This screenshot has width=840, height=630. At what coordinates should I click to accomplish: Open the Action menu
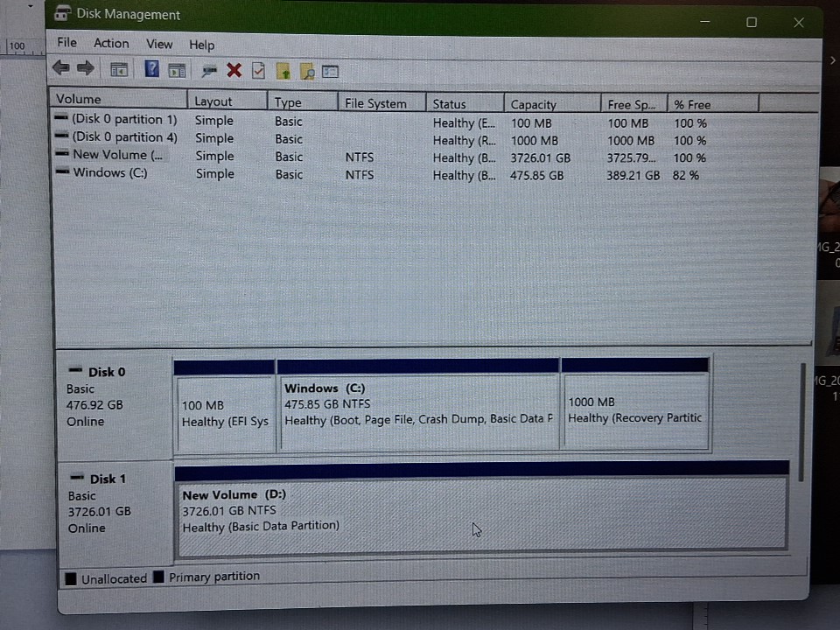[111, 44]
